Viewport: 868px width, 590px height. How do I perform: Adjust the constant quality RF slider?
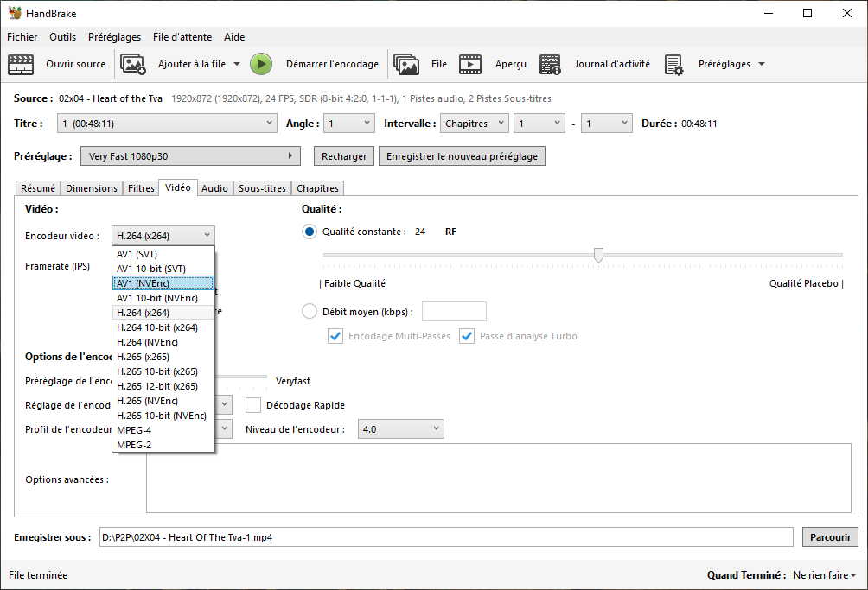598,255
